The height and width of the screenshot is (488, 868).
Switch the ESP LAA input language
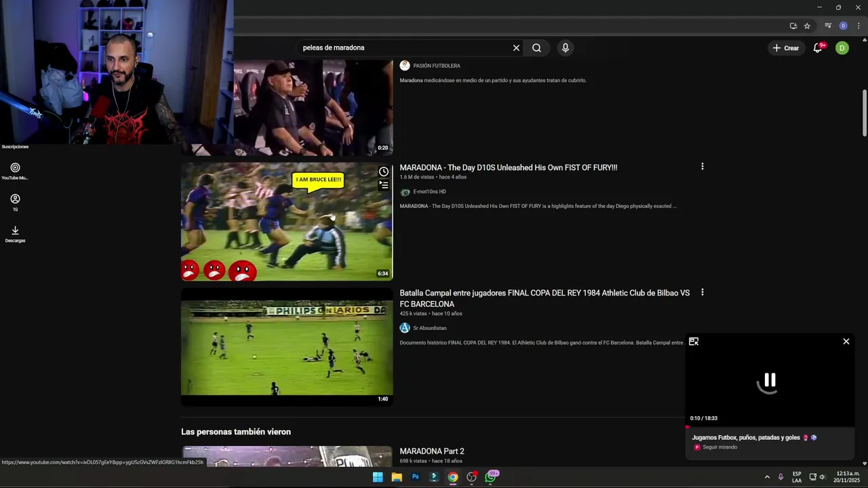pos(797,477)
